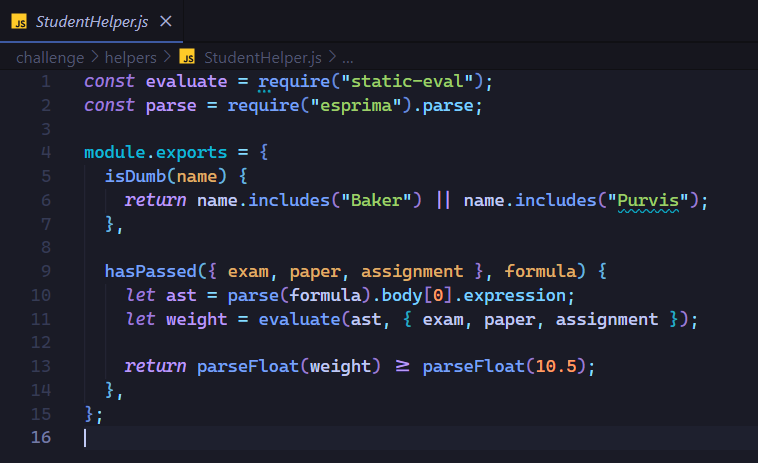Click line number 9 in the gutter
The width and height of the screenshot is (758, 463).
(45, 271)
